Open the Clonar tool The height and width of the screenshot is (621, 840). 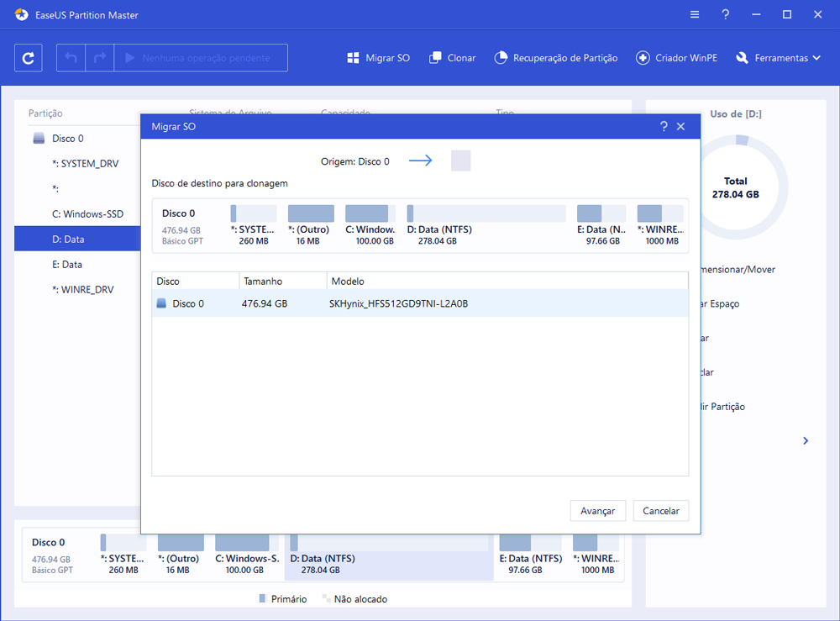pos(452,58)
